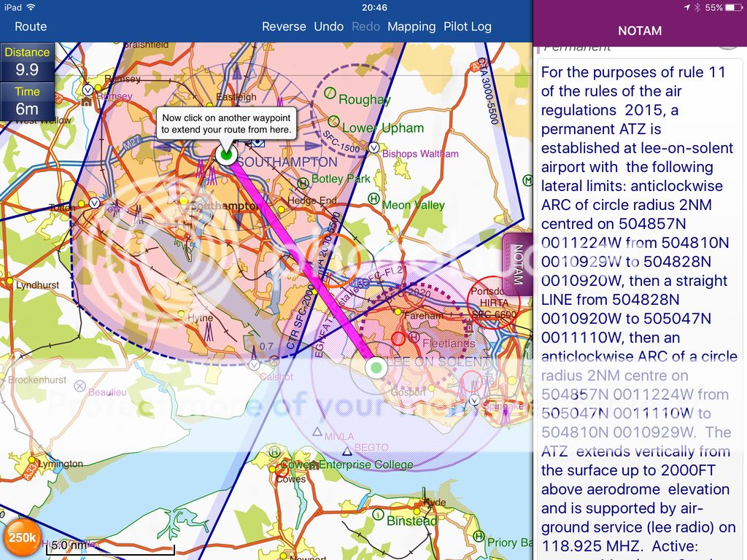Click the grayed-out Redo option

tap(365, 26)
